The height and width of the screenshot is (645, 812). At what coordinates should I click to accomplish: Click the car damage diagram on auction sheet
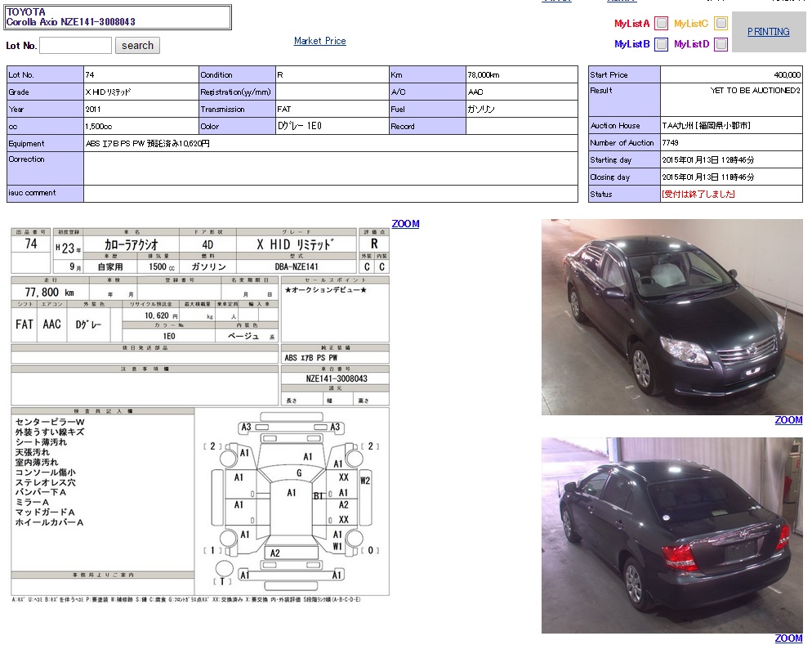(x=292, y=500)
